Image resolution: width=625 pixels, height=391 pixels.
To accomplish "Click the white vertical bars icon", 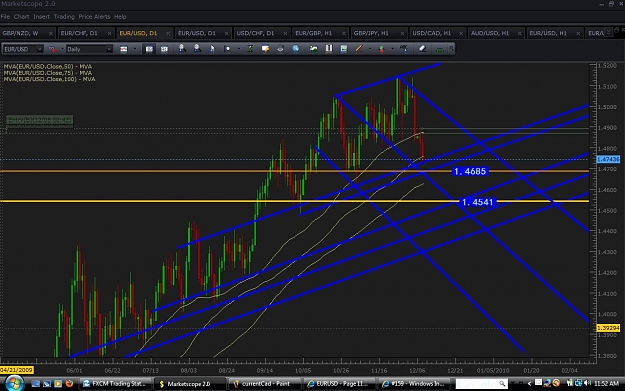I will [329, 49].
